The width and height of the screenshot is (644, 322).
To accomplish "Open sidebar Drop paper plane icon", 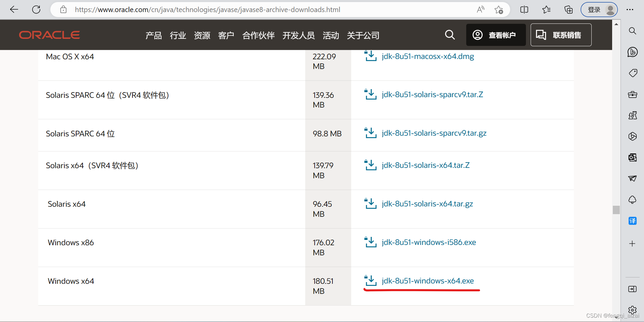I will (633, 179).
